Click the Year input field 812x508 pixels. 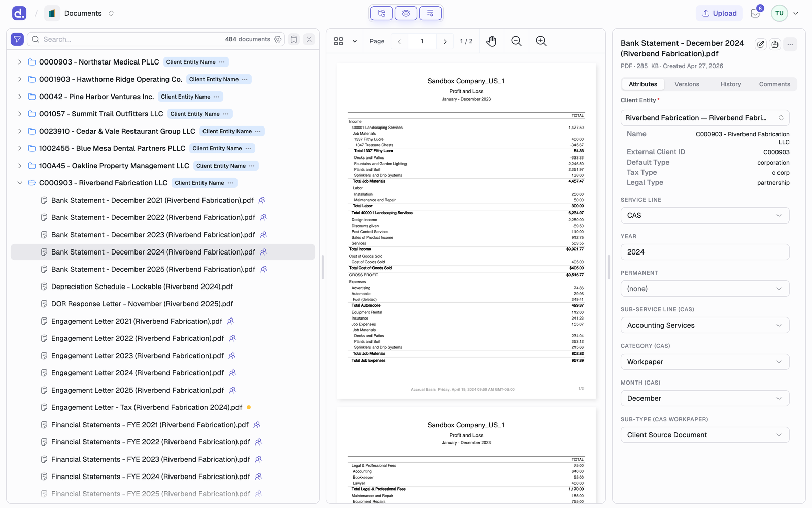[x=705, y=252]
